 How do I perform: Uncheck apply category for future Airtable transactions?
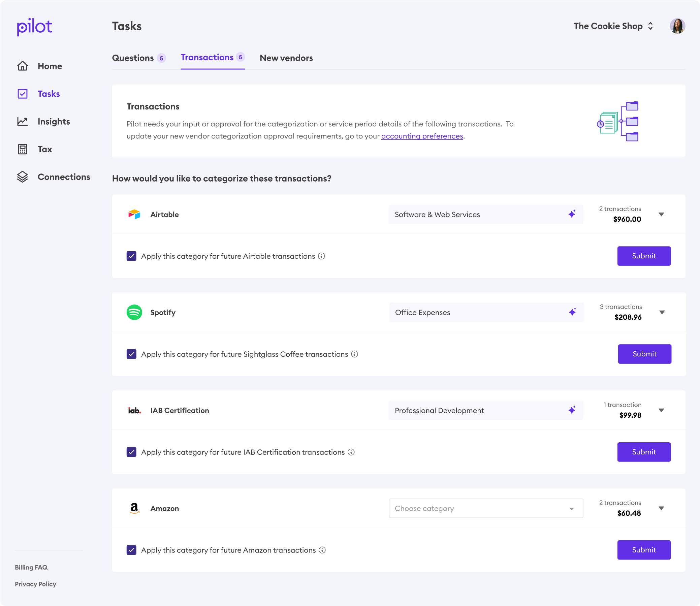click(x=132, y=256)
